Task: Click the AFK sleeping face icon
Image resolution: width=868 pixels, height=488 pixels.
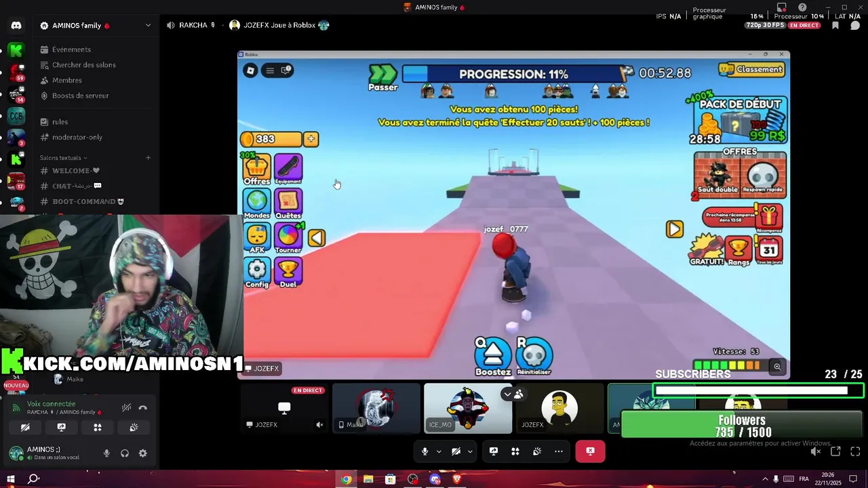Action: 257,239
